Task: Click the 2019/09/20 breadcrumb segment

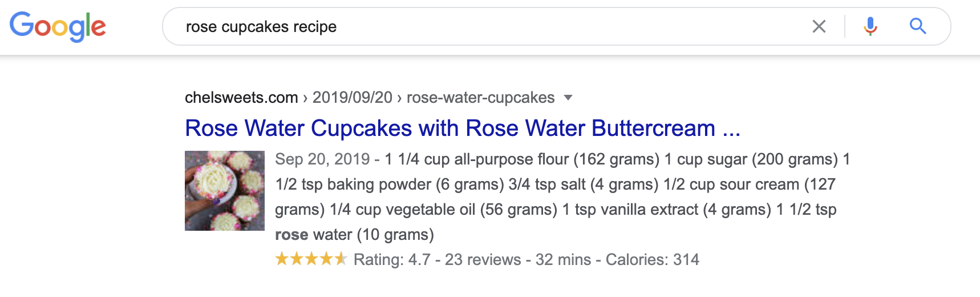Action: (353, 98)
